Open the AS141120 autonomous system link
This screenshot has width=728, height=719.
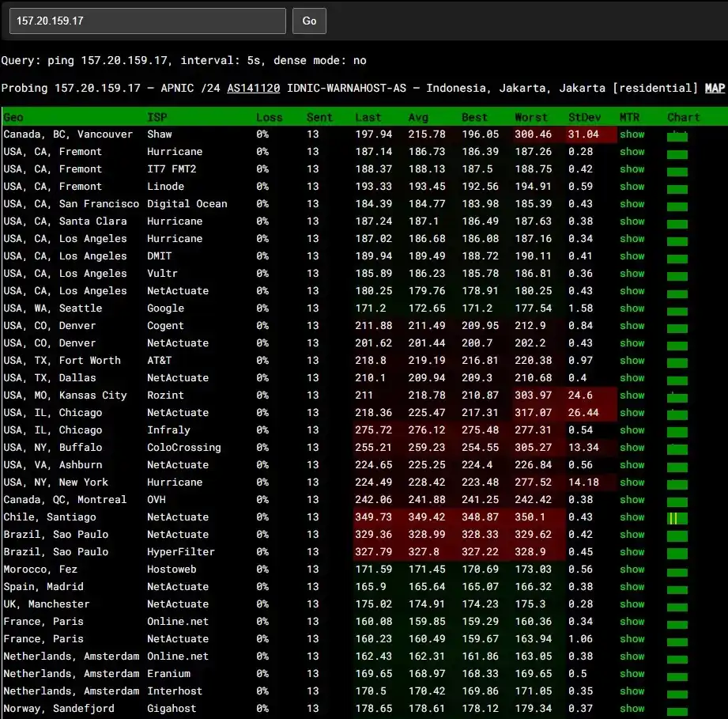pos(253,88)
